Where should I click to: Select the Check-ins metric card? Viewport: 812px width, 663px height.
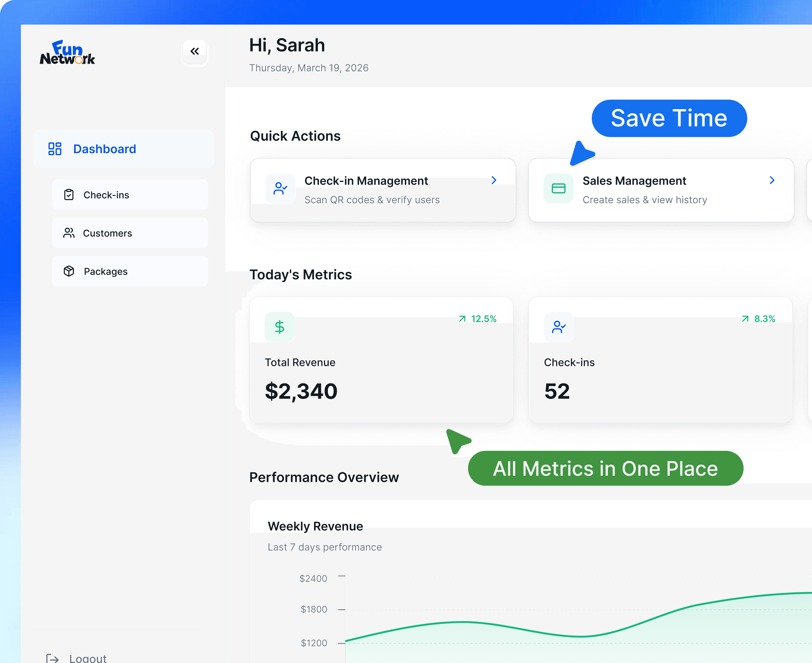[x=660, y=360]
